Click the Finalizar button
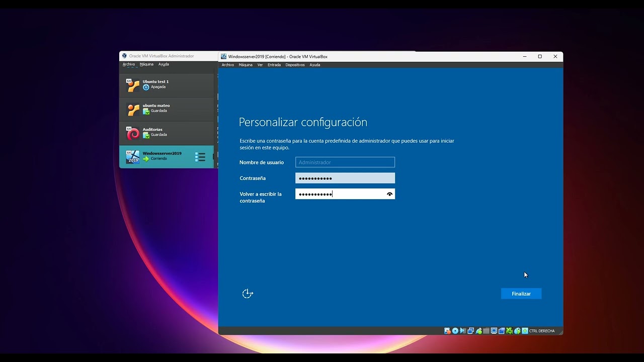Image resolution: width=644 pixels, height=362 pixels. pyautogui.click(x=521, y=294)
